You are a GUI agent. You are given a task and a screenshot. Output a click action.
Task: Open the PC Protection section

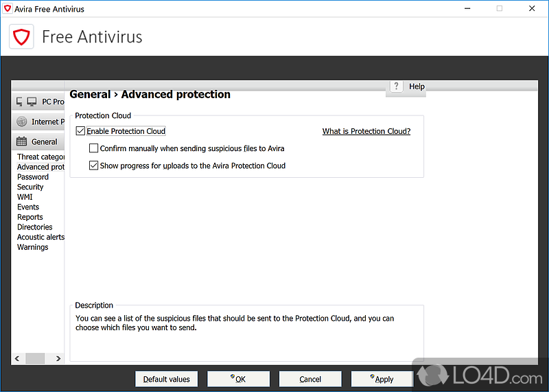(38, 102)
